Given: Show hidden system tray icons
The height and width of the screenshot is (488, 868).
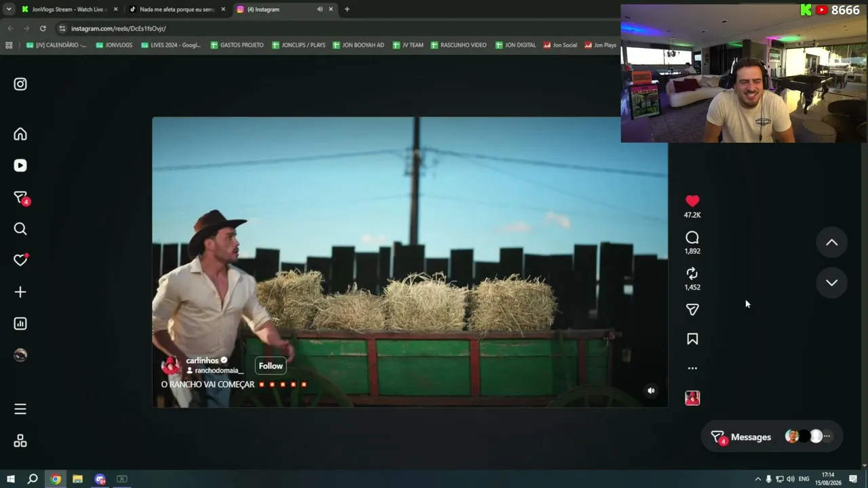Looking at the screenshot, I should [x=757, y=479].
